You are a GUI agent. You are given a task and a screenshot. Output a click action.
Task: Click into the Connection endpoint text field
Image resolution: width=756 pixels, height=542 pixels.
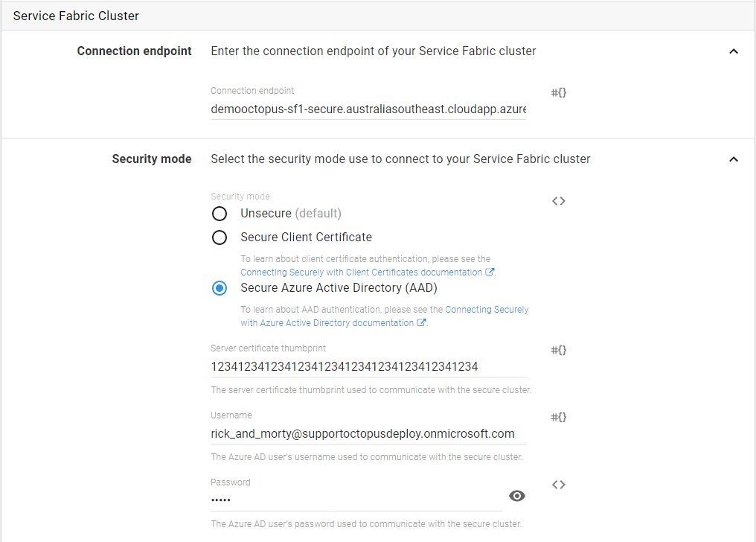368,109
